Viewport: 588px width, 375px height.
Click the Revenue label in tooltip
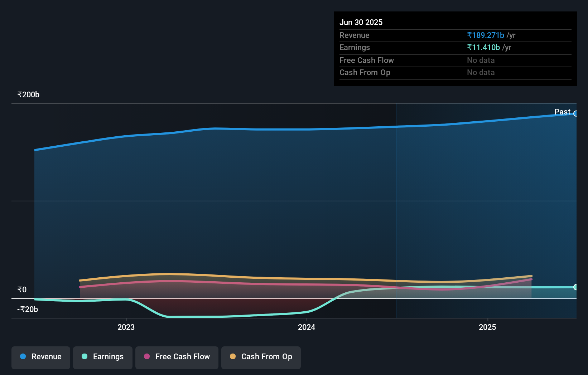[355, 35]
